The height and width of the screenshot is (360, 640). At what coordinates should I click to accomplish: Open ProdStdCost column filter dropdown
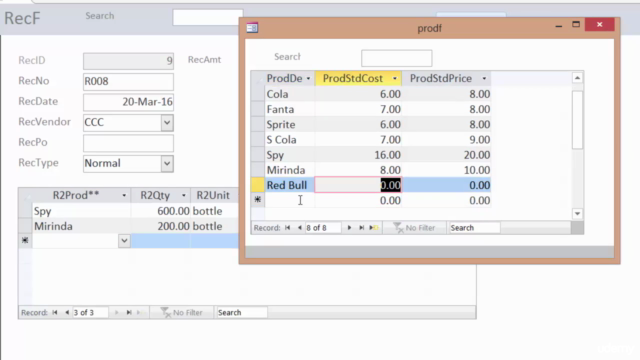[x=395, y=78]
